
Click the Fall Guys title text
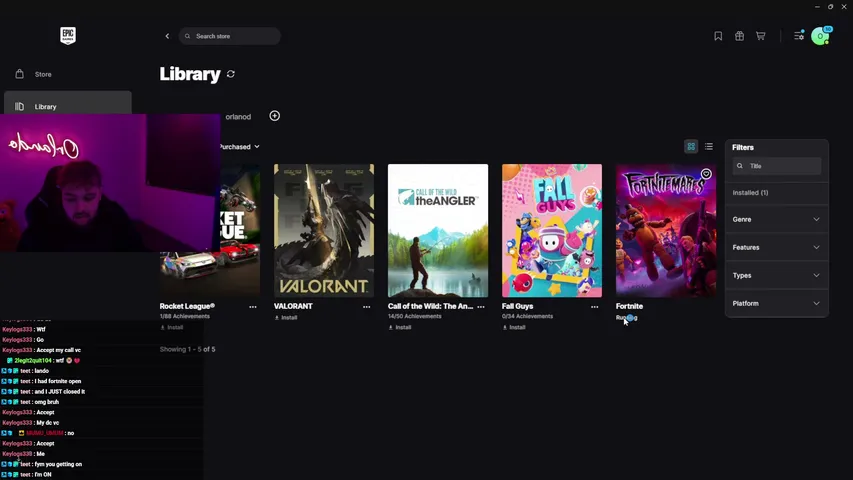pos(517,306)
